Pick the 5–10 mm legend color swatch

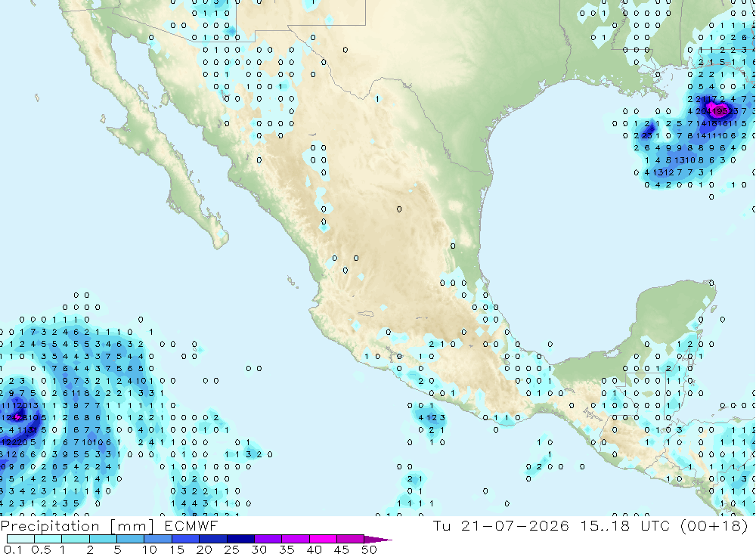point(130,539)
